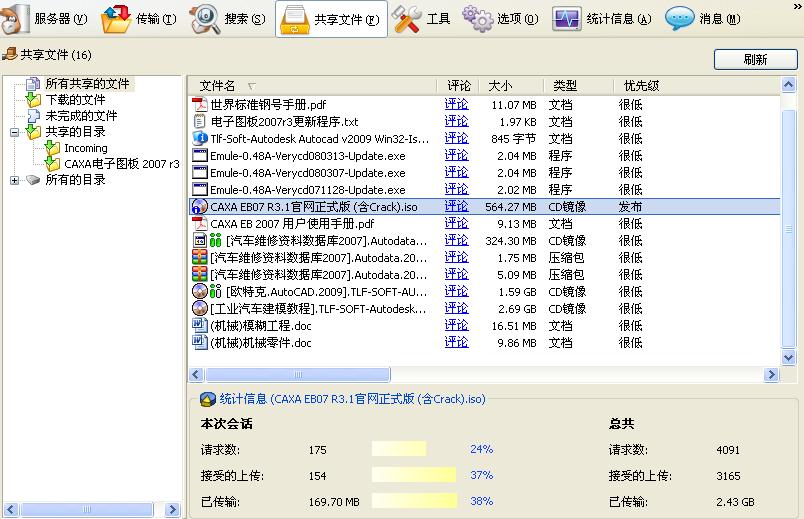
Task: Click Word icon of (机械)机械零件.doc
Action: (199, 342)
